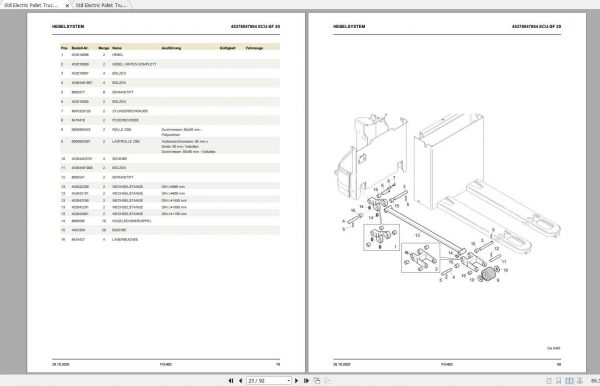Viewport: 600px width, 386px height.
Task: Click the Fahrzeuge column header
Action: pyautogui.click(x=254, y=48)
